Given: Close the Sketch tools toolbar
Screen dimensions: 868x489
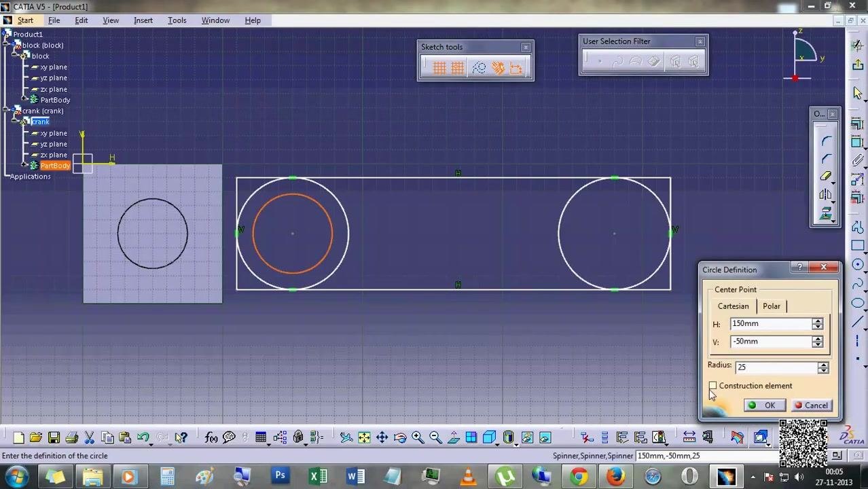Looking at the screenshot, I should (525, 48).
